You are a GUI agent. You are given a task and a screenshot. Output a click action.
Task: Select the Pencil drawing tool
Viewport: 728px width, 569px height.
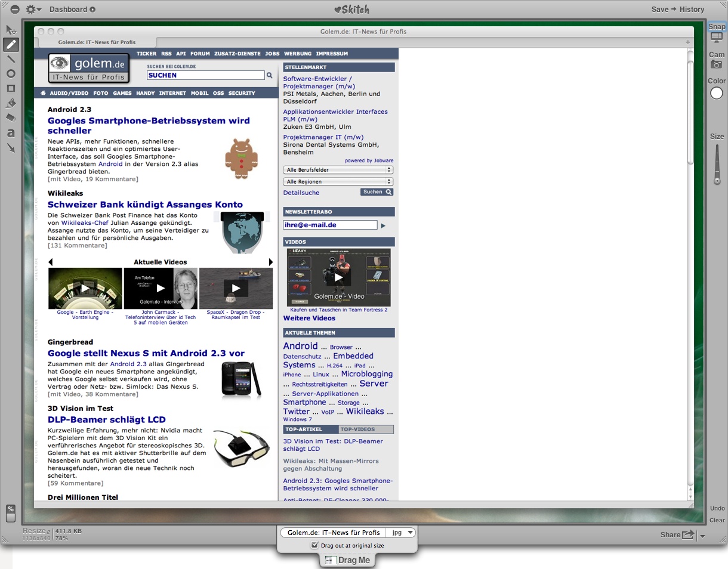[x=11, y=45]
